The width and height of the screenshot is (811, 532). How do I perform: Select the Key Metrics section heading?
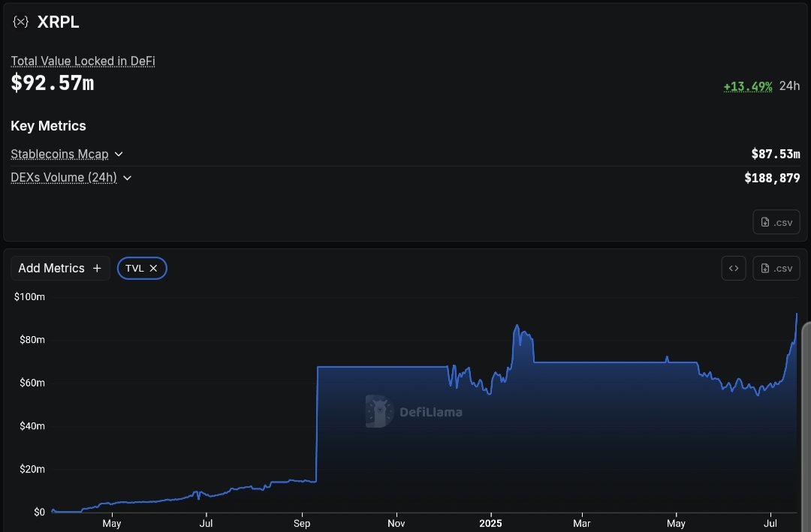pos(48,125)
